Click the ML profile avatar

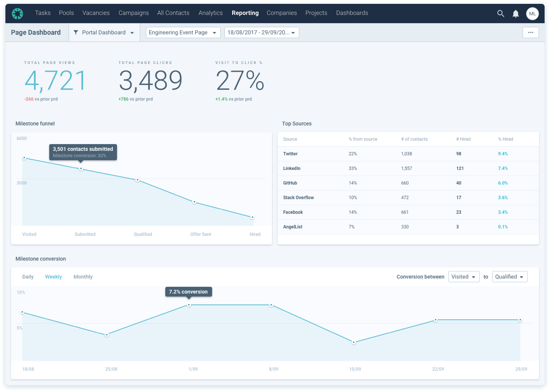pyautogui.click(x=533, y=13)
